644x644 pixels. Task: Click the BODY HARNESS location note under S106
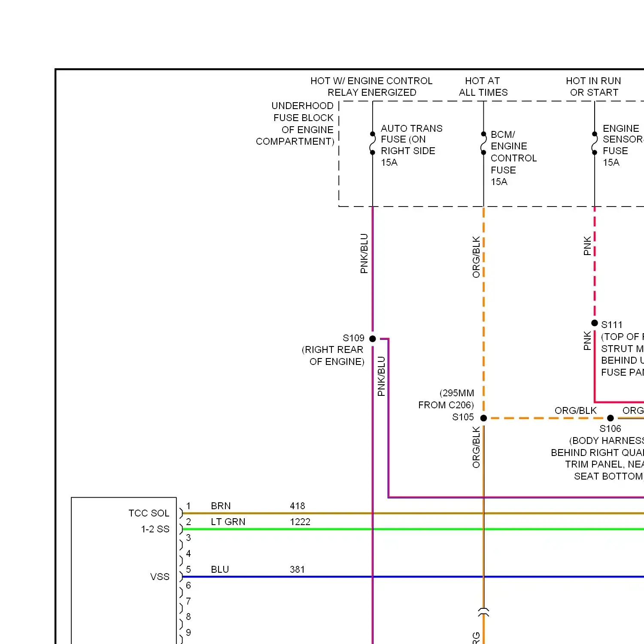597,459
